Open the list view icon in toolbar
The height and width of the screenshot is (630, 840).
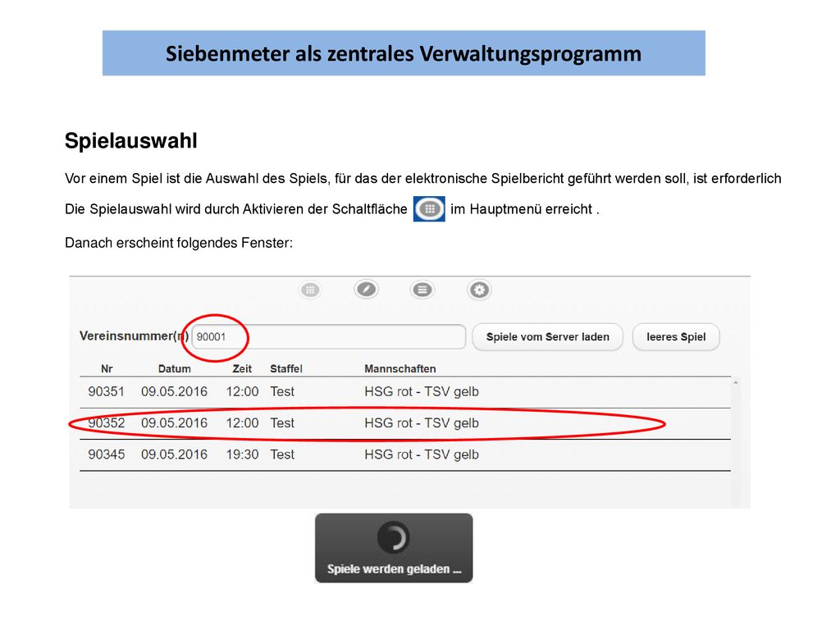422,290
